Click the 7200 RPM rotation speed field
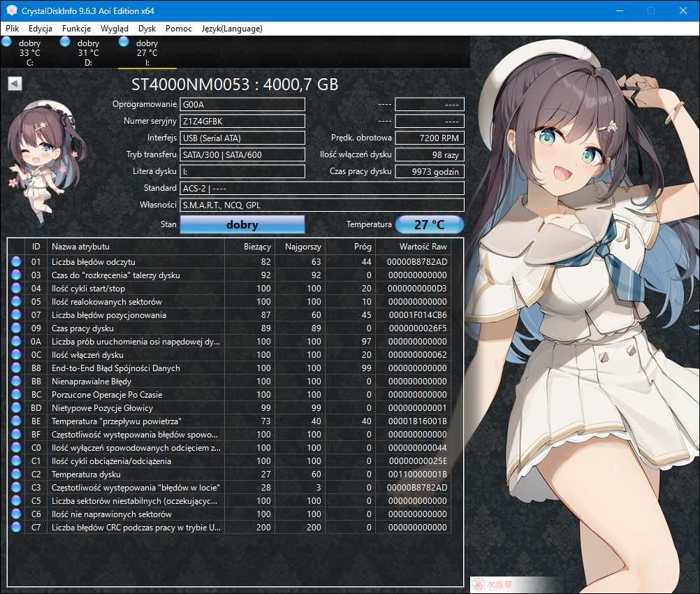Image resolution: width=700 pixels, height=594 pixels. [430, 138]
